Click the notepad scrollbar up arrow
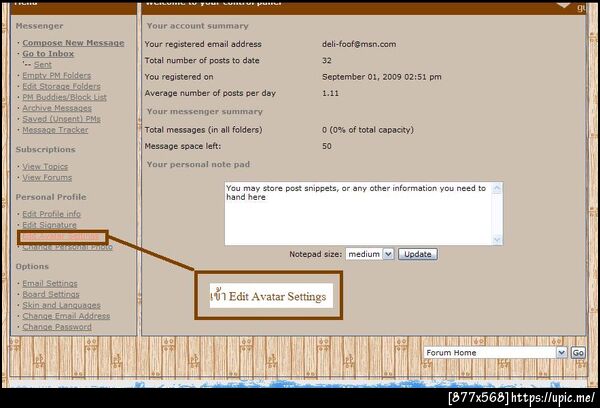The width and height of the screenshot is (600, 408). tap(497, 188)
